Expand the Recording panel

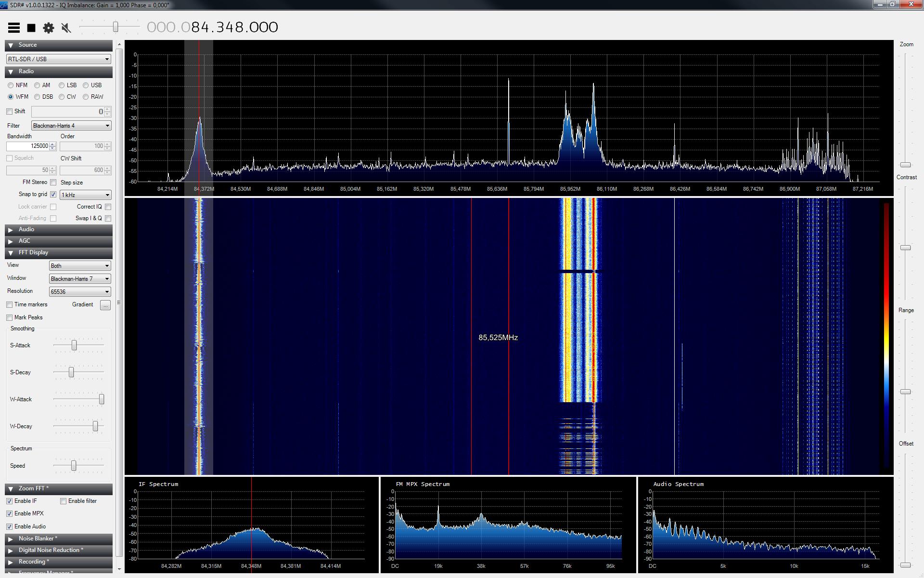(x=59, y=562)
